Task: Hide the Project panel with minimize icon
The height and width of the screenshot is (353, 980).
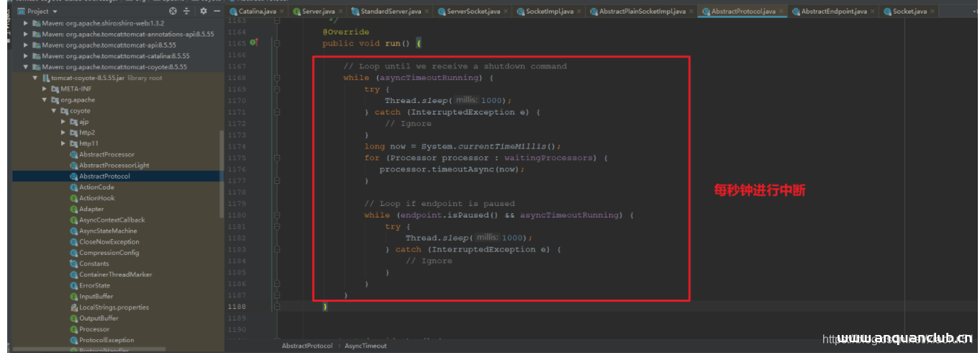Action: [x=215, y=12]
